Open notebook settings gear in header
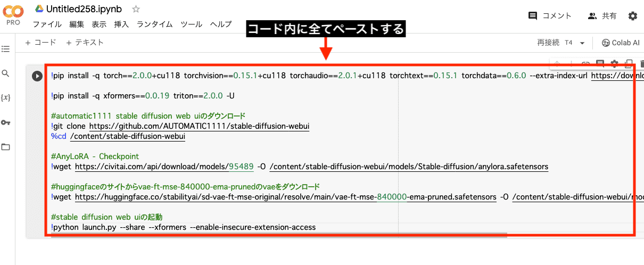Image resolution: width=644 pixels, height=265 pixels. pos(632,16)
